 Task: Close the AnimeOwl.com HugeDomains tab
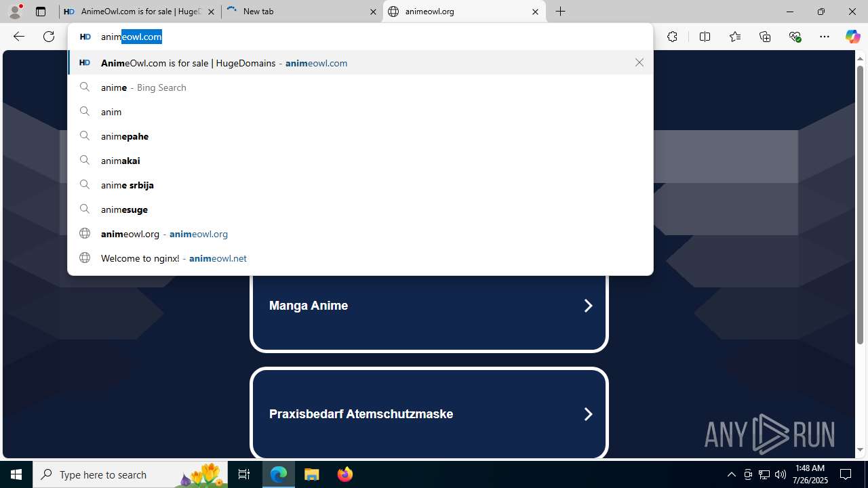pyautogui.click(x=211, y=12)
